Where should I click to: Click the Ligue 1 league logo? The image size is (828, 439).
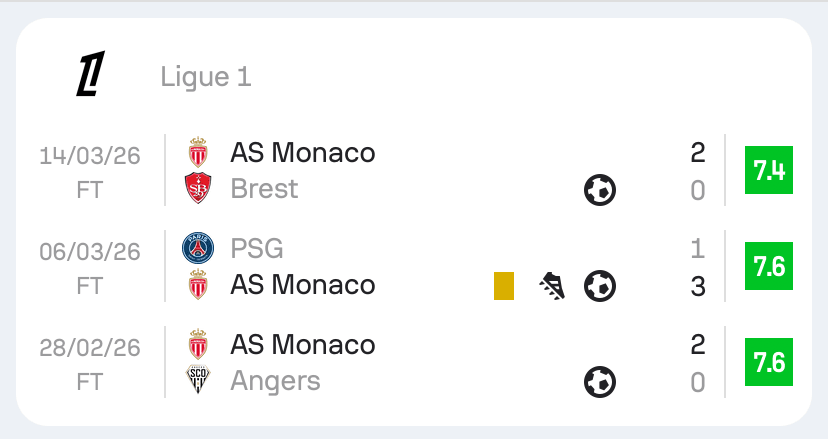(91, 75)
